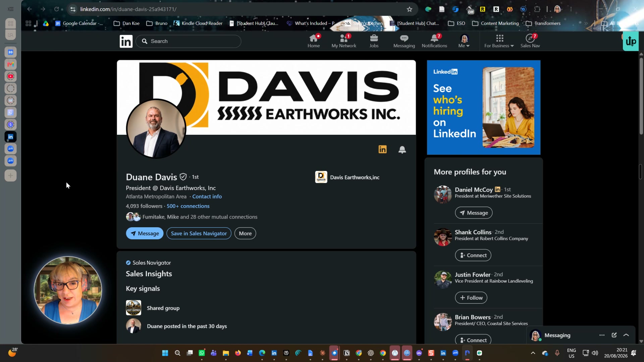Open the YouTube app in the left sidebar
The height and width of the screenshot is (362, 644).
pos(11,76)
